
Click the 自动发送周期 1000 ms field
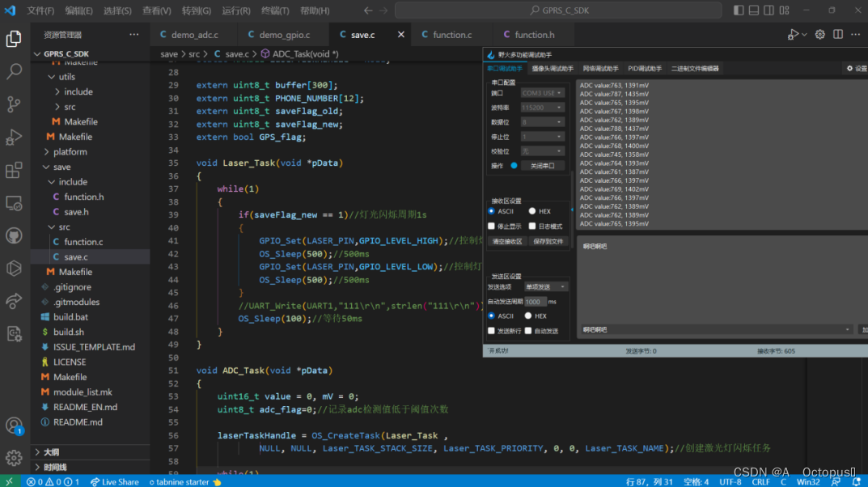tap(536, 302)
